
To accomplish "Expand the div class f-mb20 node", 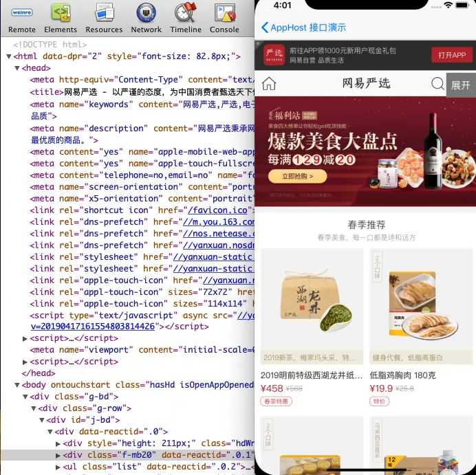I will (58, 455).
